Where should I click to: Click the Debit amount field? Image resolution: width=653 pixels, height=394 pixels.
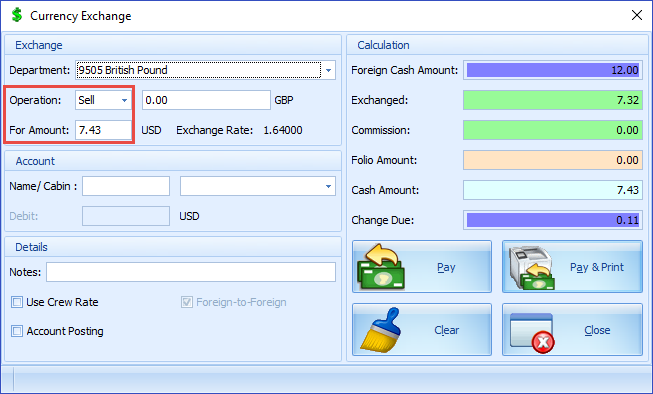(126, 216)
